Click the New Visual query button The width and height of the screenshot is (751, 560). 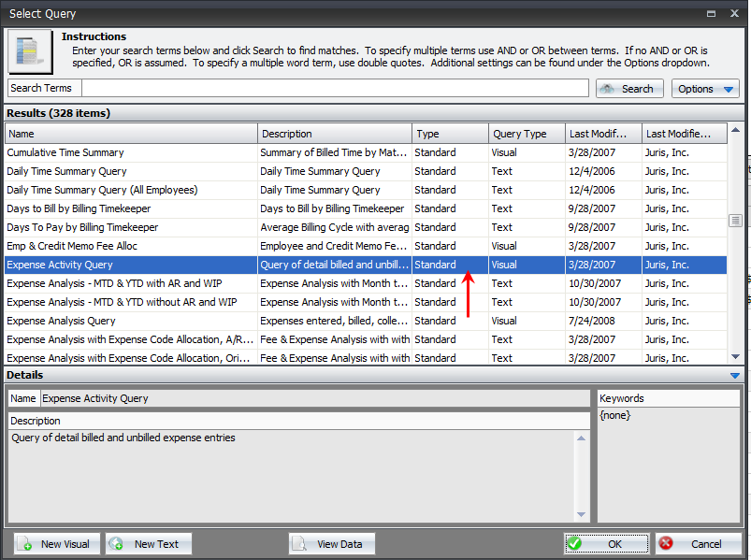(x=55, y=544)
